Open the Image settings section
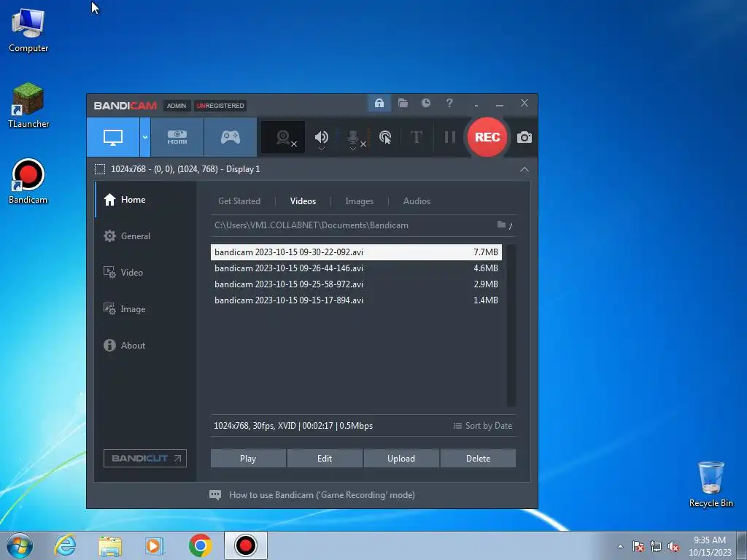The image size is (747, 560). coord(146,309)
